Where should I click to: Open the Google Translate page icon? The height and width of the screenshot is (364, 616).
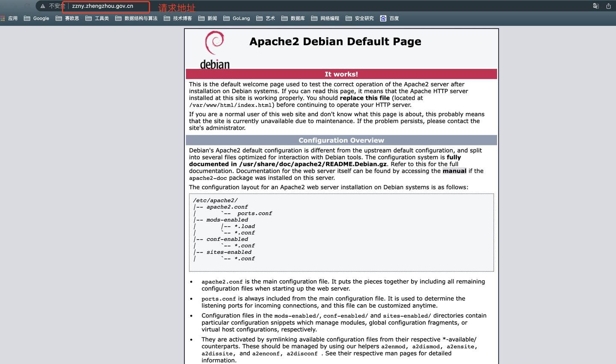pyautogui.click(x=596, y=6)
